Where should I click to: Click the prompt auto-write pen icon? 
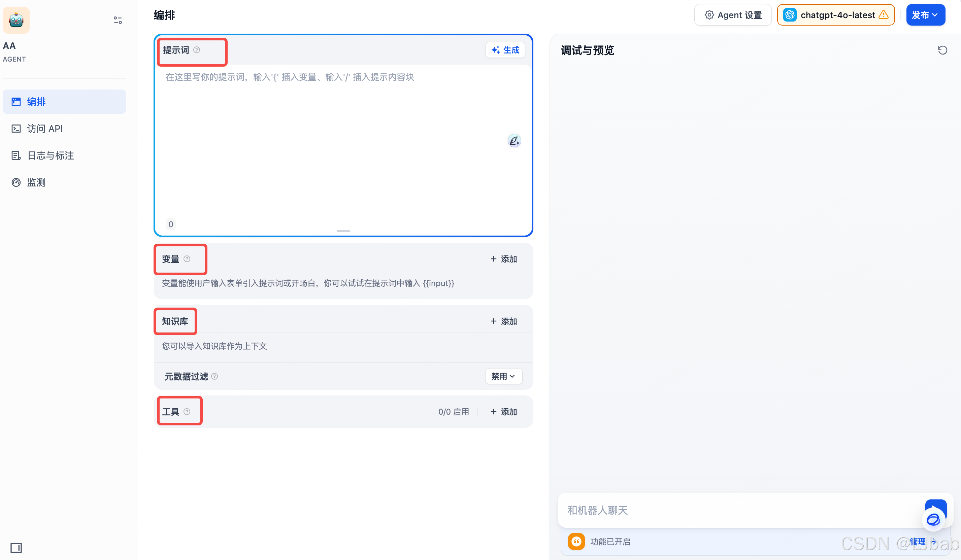click(514, 141)
